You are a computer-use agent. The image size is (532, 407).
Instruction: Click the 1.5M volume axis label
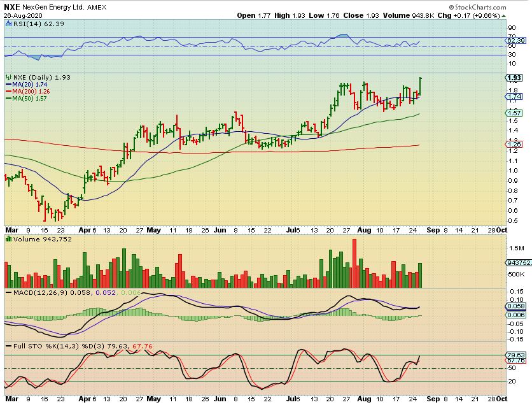coord(516,248)
